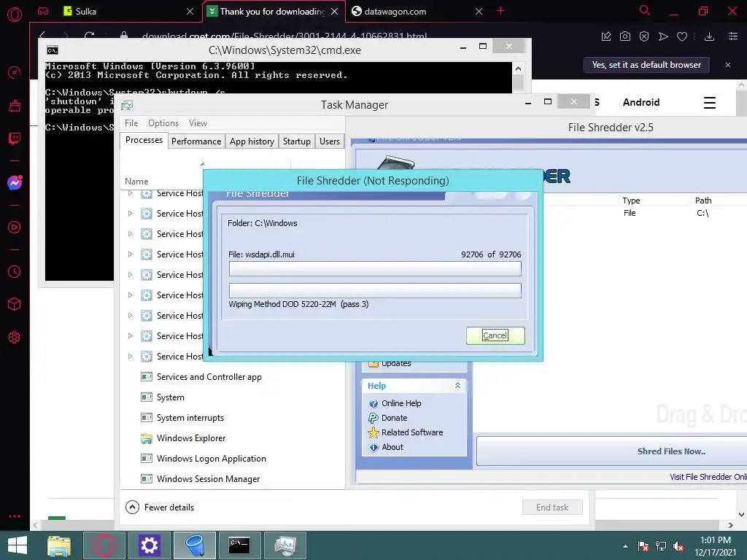Image resolution: width=747 pixels, height=560 pixels.
Task: Add page to bookmarks heart icon
Action: pyautogui.click(x=682, y=36)
